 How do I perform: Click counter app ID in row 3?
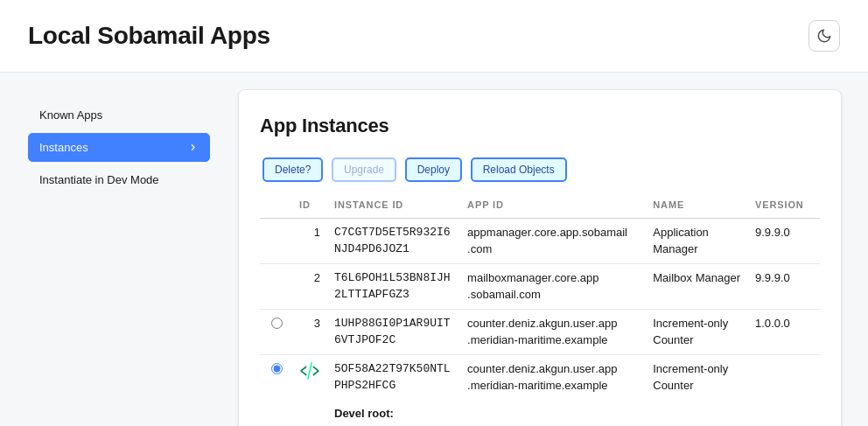click(542, 332)
